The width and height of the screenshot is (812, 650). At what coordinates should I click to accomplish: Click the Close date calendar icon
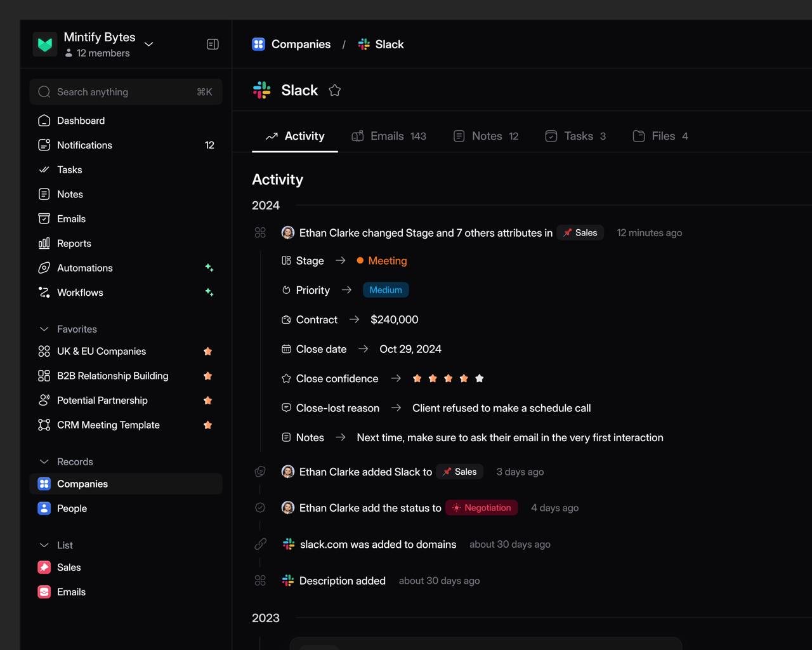coord(286,349)
